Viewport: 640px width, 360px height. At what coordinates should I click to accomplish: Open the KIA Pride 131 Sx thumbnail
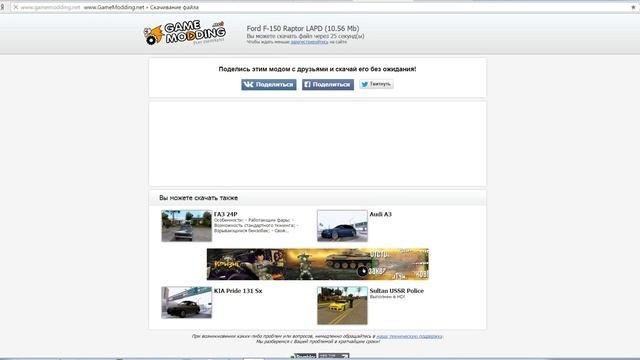pos(187,302)
